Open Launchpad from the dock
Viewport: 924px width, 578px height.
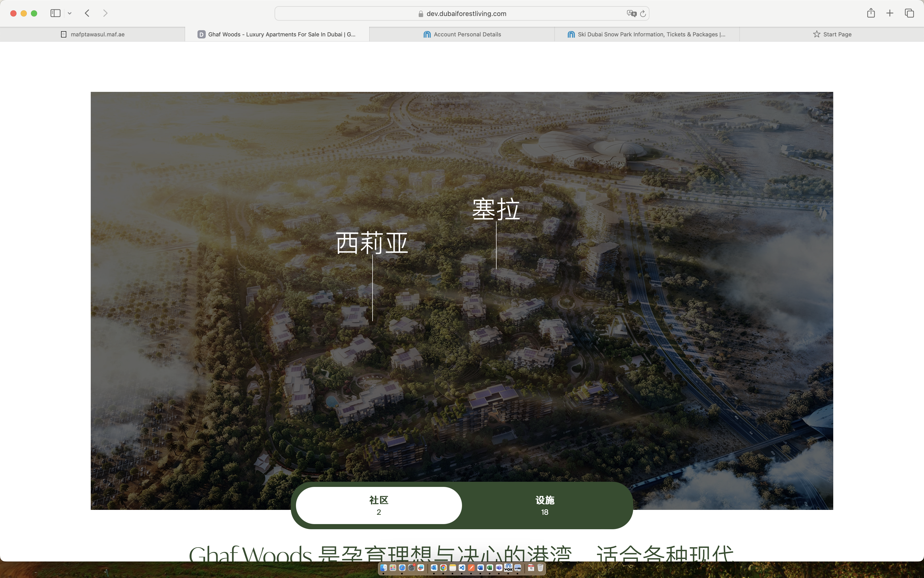tap(393, 568)
